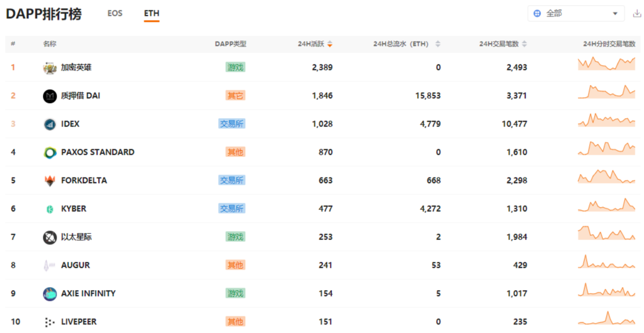This screenshot has width=644, height=333.
Task: Sort by 24H总流水 (ETH) arrows
Action: tap(438, 44)
